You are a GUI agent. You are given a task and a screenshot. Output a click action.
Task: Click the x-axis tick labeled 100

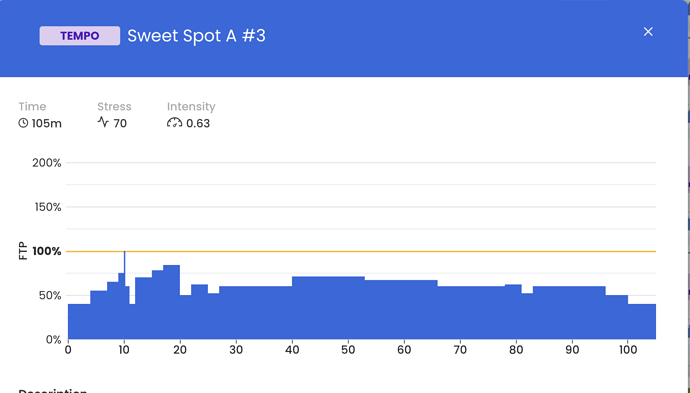click(628, 350)
